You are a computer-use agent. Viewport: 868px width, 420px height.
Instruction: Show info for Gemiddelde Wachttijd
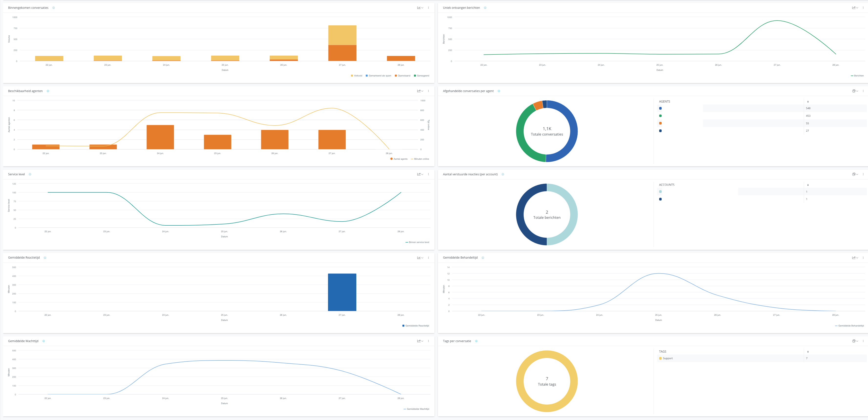43,341
